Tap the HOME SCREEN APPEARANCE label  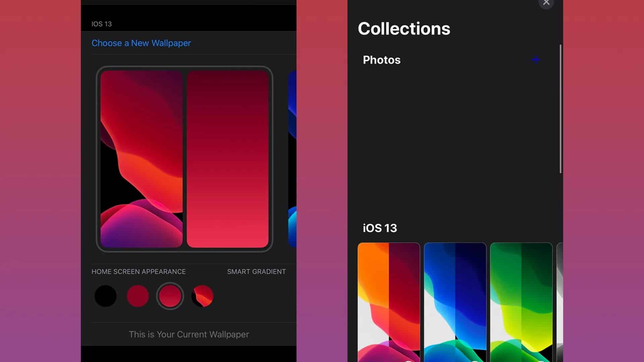pyautogui.click(x=139, y=271)
